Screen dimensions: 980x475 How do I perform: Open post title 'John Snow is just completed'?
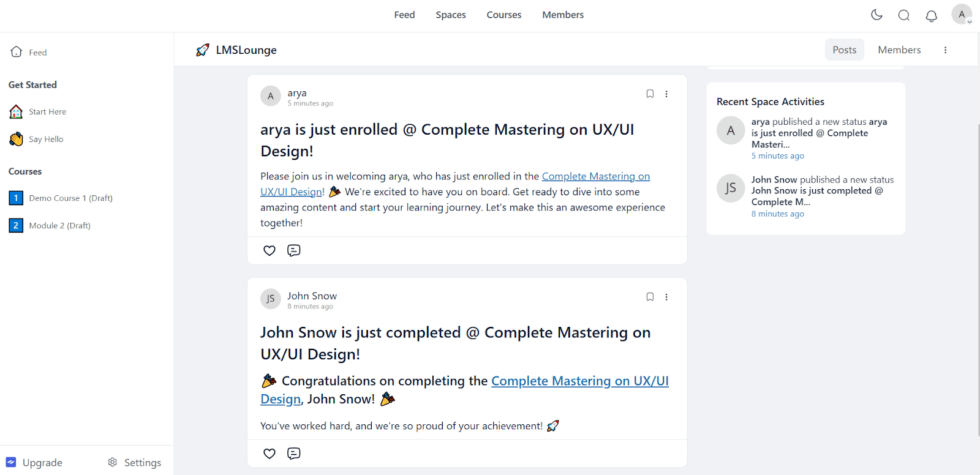pyautogui.click(x=456, y=343)
